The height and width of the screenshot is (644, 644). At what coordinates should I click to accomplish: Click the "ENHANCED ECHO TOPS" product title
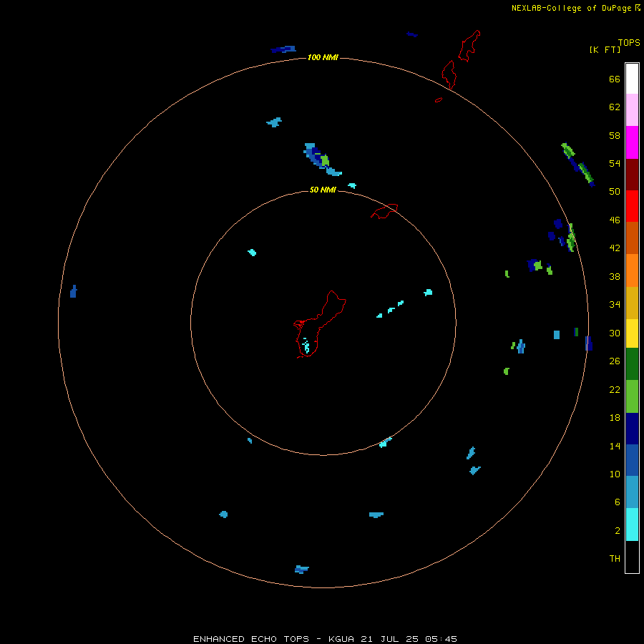(251, 639)
